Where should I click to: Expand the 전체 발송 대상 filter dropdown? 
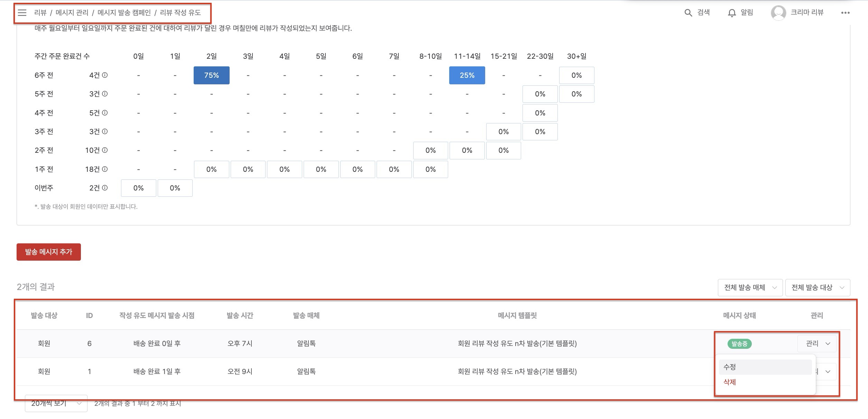pyautogui.click(x=817, y=287)
